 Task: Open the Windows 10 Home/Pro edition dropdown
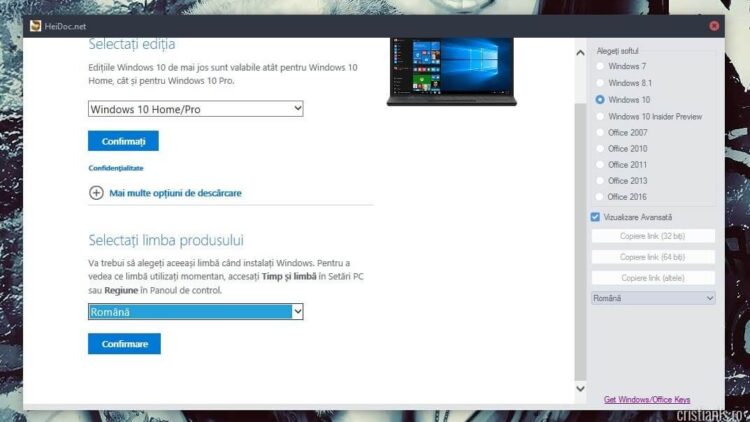pyautogui.click(x=195, y=109)
